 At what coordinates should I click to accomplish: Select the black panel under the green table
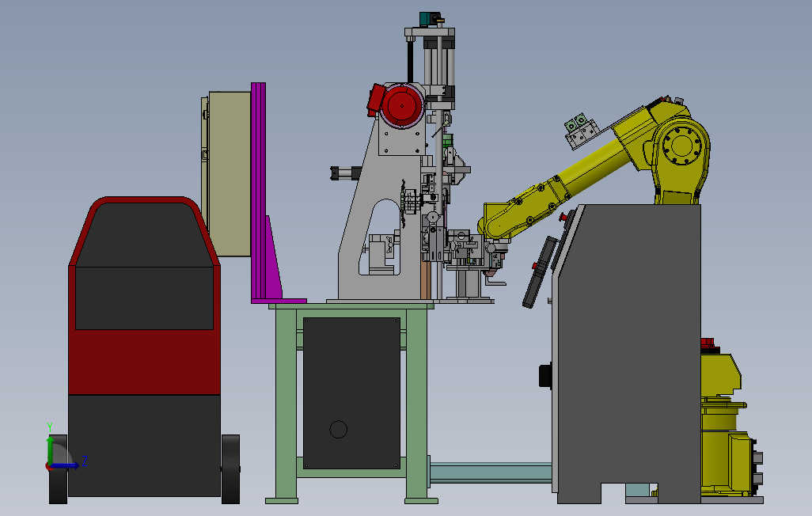351,393
